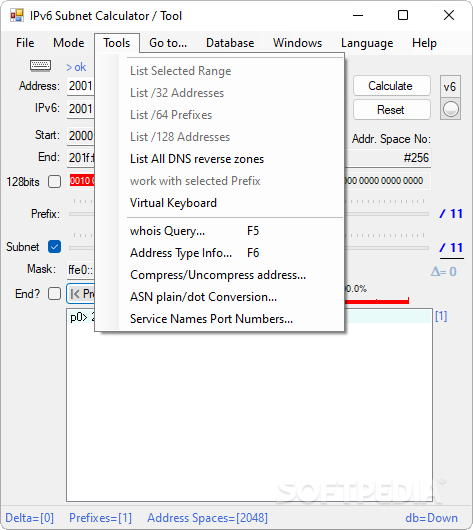Open the Go to... menu
473x530 pixels.
tap(168, 43)
